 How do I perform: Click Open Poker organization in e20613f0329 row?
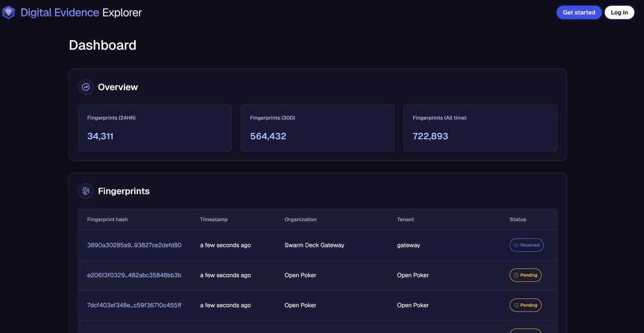tap(301, 275)
